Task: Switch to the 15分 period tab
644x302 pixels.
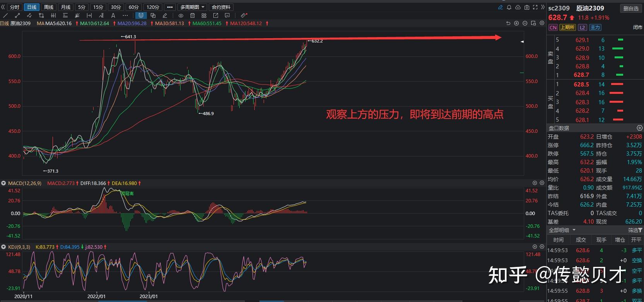Action: [x=98, y=7]
